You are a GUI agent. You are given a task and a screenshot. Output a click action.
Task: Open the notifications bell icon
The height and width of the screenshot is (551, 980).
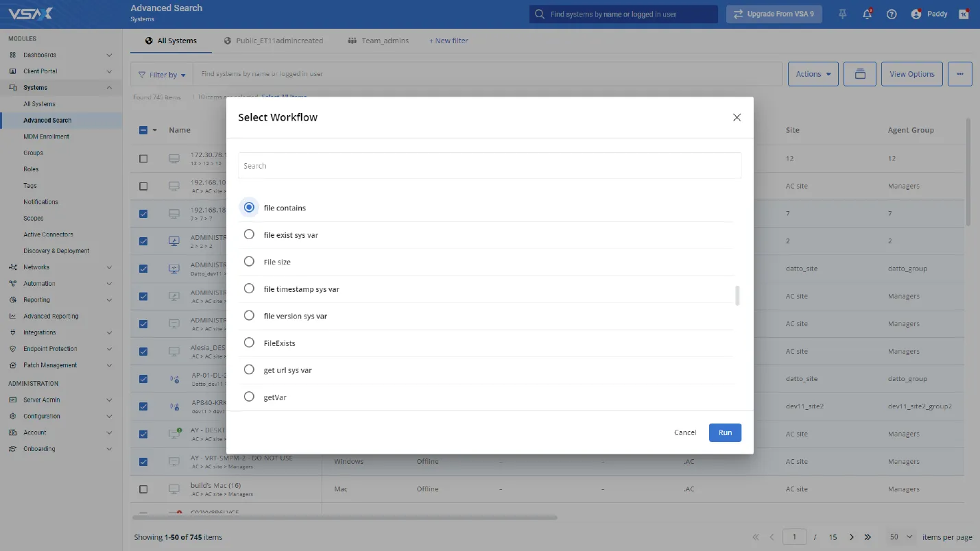(867, 14)
